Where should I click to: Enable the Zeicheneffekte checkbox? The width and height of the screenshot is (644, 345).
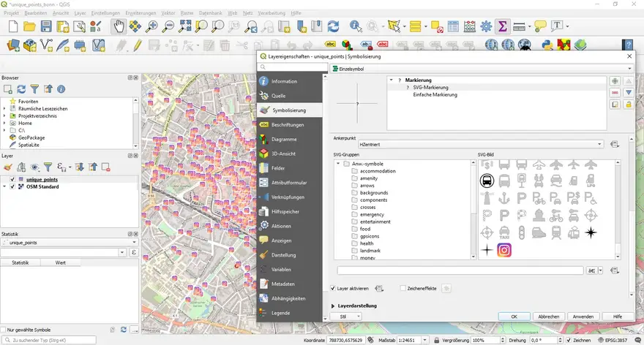pos(403,289)
